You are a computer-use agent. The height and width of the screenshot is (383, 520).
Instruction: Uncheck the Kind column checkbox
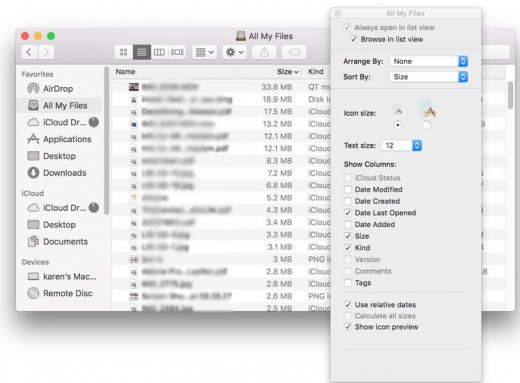(348, 248)
